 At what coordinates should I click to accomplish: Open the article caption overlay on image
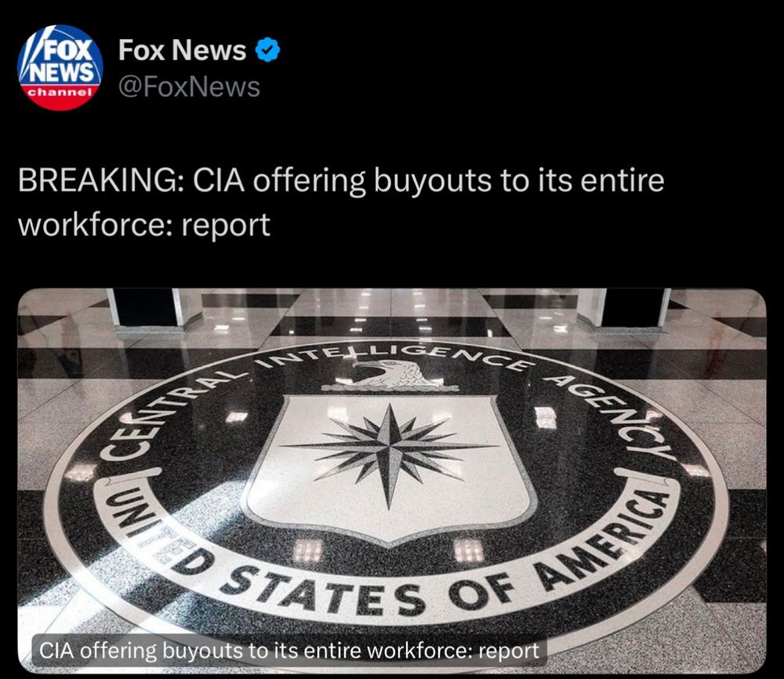289,651
